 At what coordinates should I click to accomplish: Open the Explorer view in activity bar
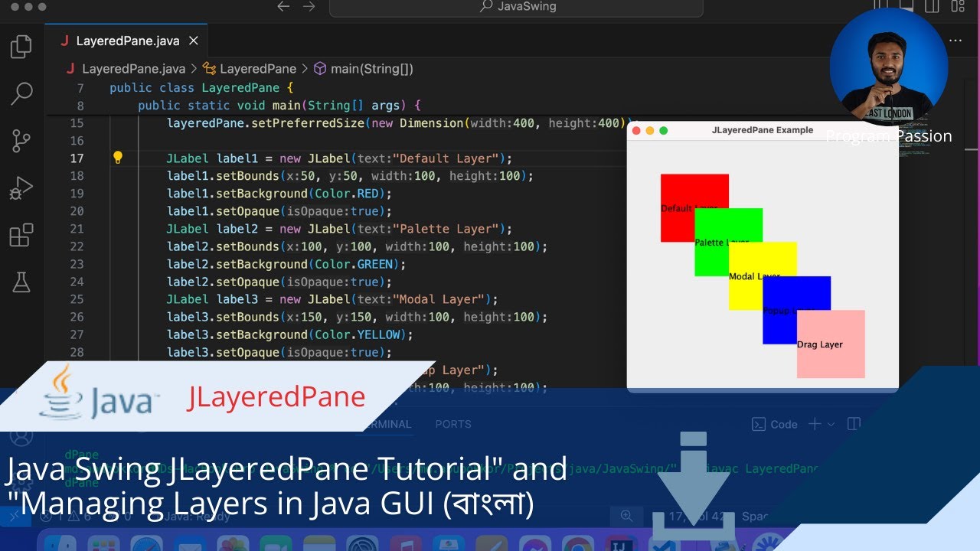pos(21,47)
